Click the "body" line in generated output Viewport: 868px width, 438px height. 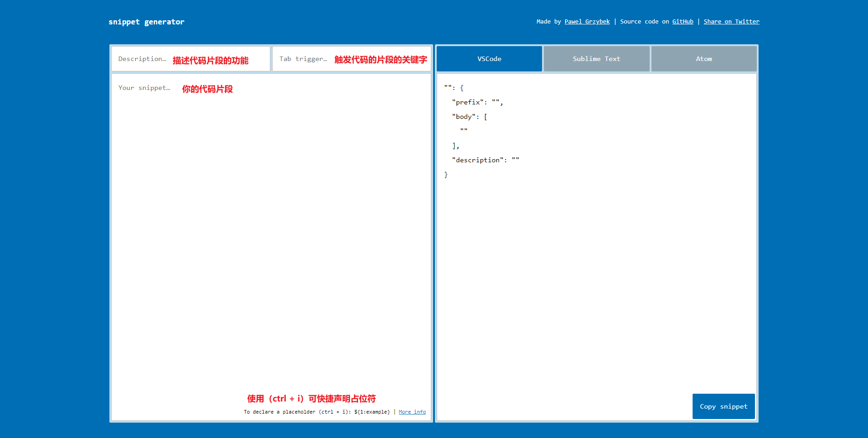point(470,117)
